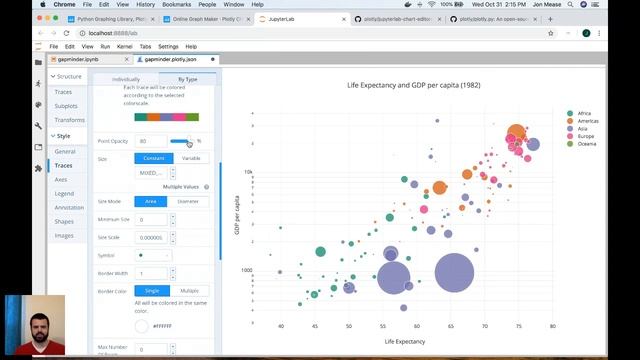640x360 pixels.
Task: Step the Size Scale value
Action: 173,238
